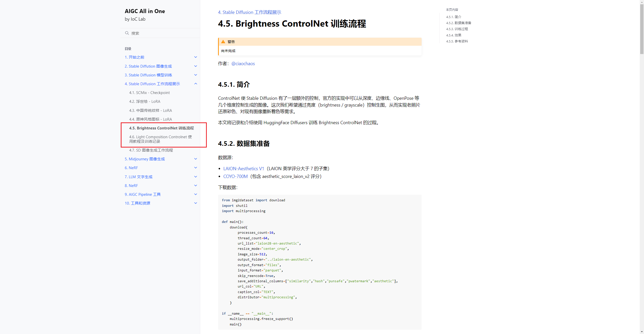Expand Stable Diffusion 模型训练 chevron
Screen dimensions: 644x334
(x=195, y=75)
